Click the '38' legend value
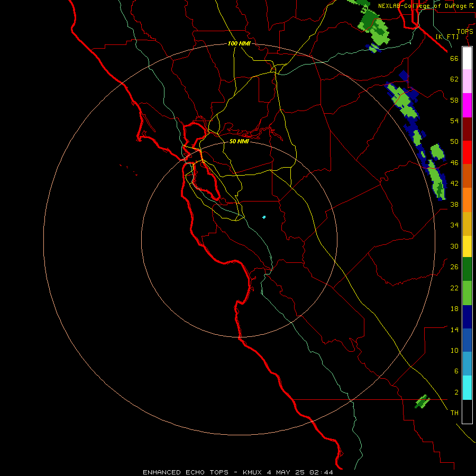 click(454, 204)
